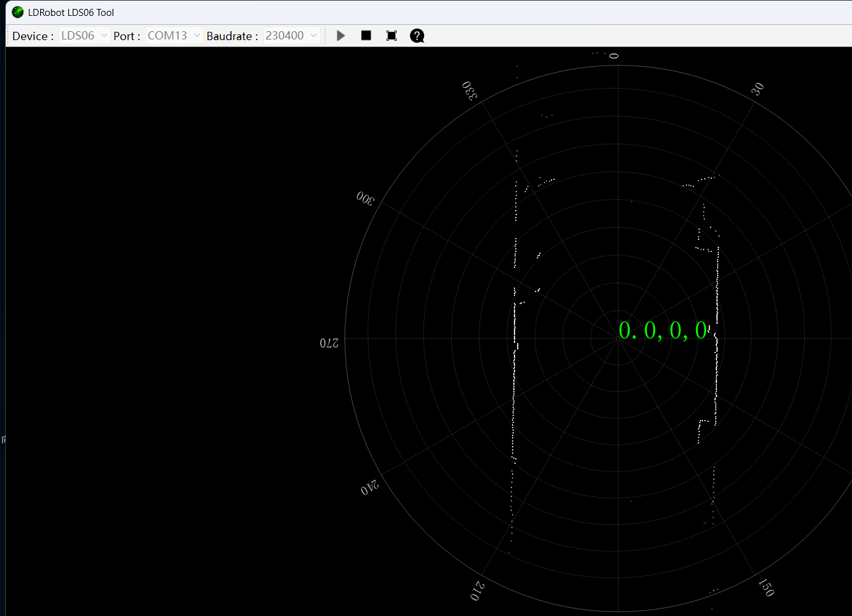Click the 'LDRobot LDS06 Tool' window title
Viewport: 852px width, 616px height.
[71, 12]
